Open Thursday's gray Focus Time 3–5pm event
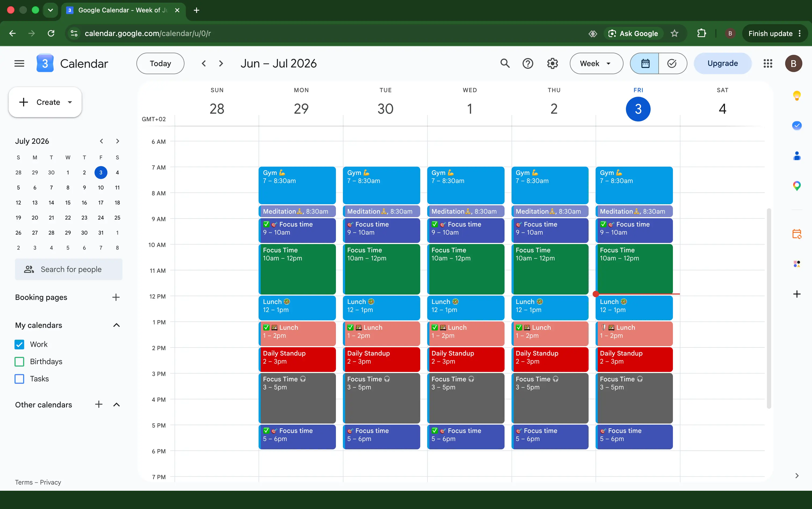Screen dimensions: 812x509 (x=550, y=398)
